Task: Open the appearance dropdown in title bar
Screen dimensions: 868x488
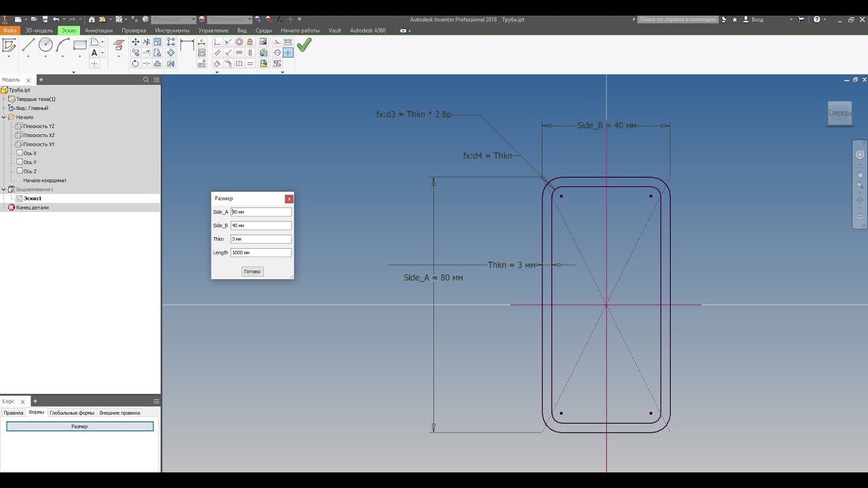Action: [250, 19]
